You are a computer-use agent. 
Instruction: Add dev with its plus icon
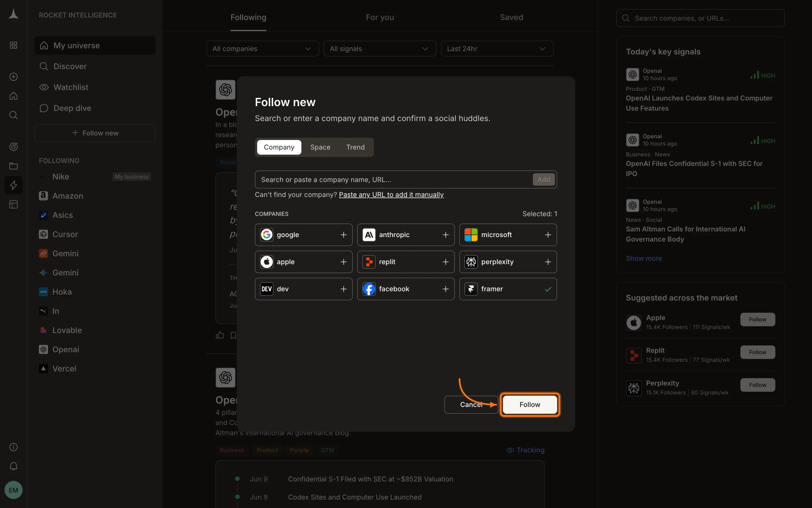coord(343,289)
